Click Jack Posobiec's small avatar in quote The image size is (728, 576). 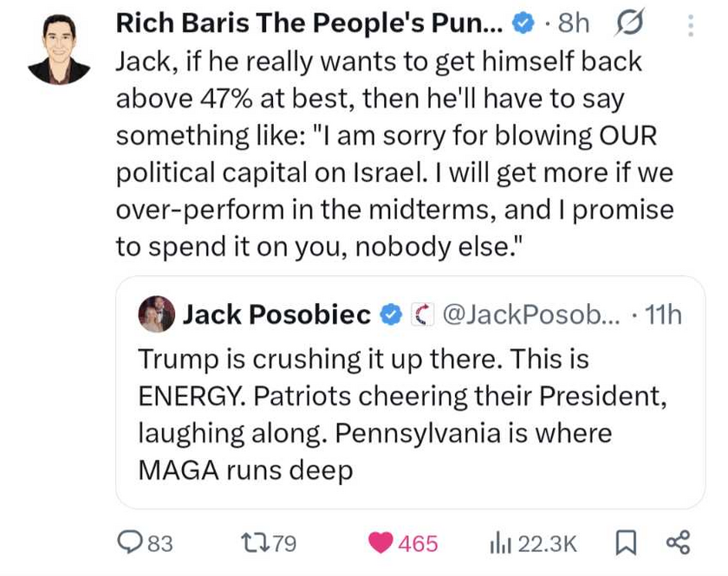[156, 314]
